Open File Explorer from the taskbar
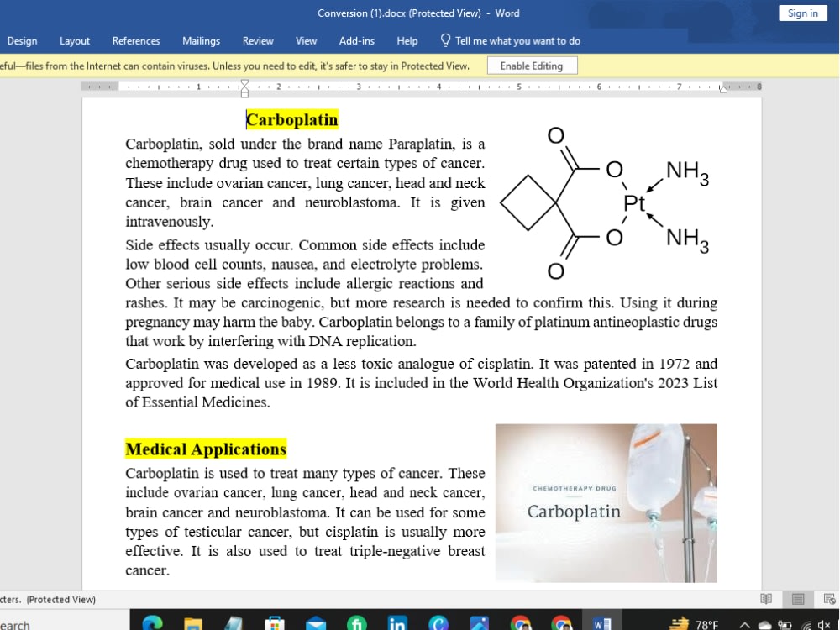Image resolution: width=840 pixels, height=630 pixels. click(x=193, y=623)
